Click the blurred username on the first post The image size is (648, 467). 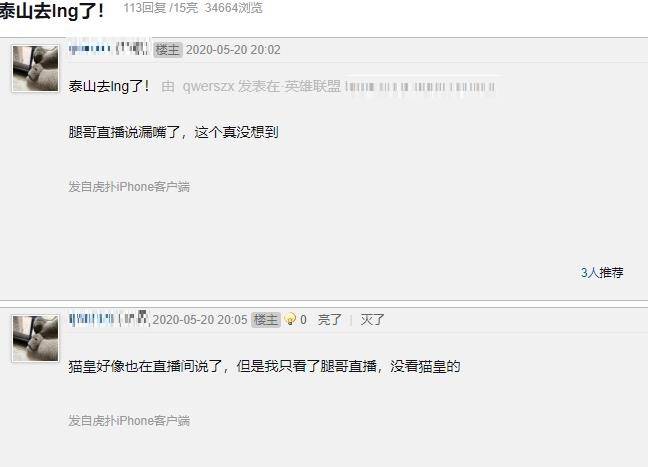(108, 49)
